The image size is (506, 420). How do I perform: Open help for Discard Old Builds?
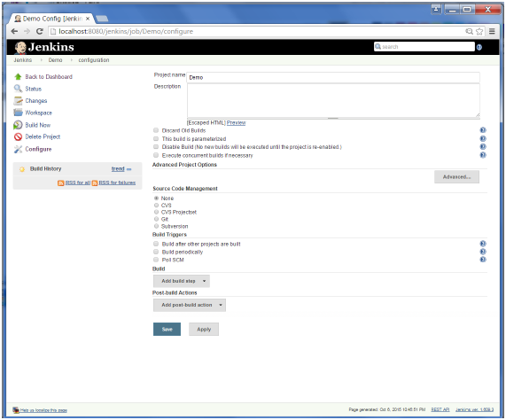click(483, 130)
